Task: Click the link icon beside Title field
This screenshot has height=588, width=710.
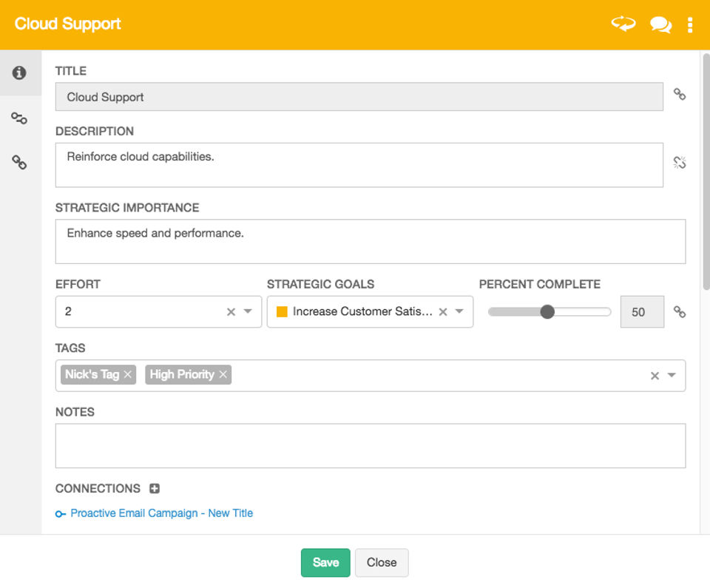Action: (680, 95)
